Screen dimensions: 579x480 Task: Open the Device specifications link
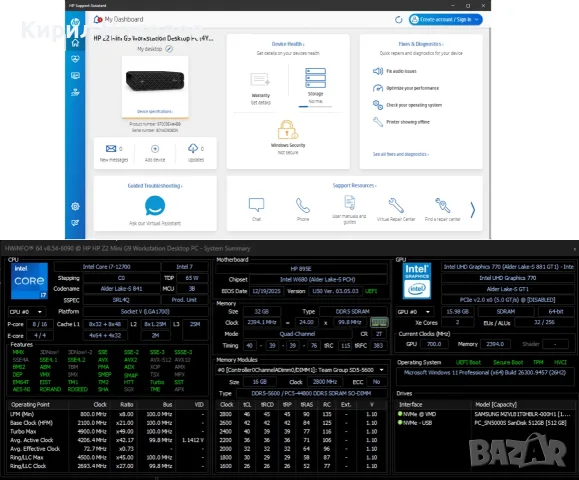tap(155, 111)
